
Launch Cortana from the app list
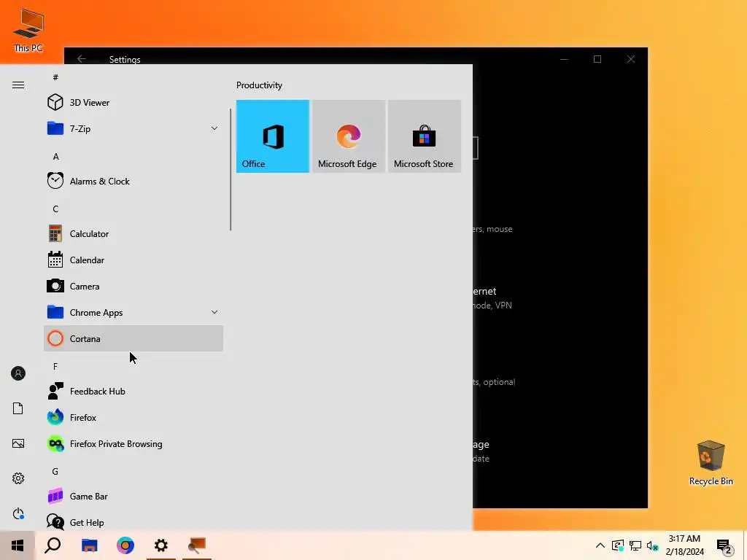coord(133,338)
